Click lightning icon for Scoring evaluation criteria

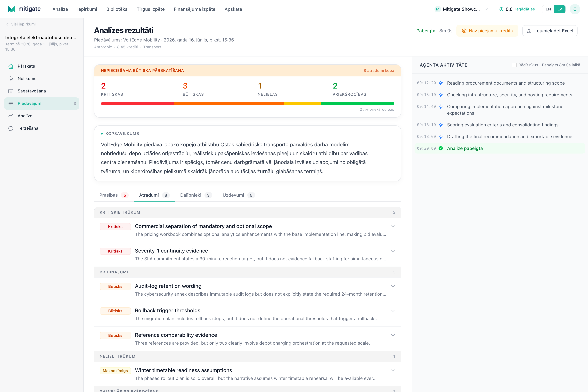click(x=441, y=125)
